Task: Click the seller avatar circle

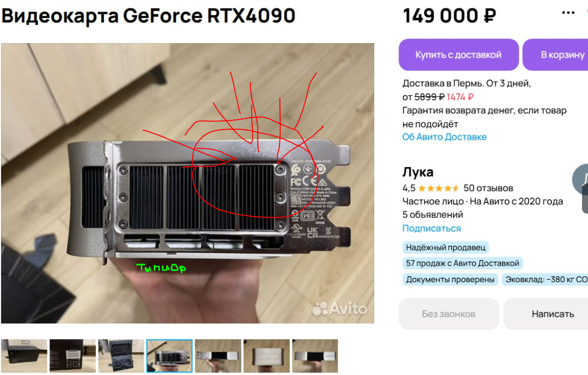Action: click(580, 180)
